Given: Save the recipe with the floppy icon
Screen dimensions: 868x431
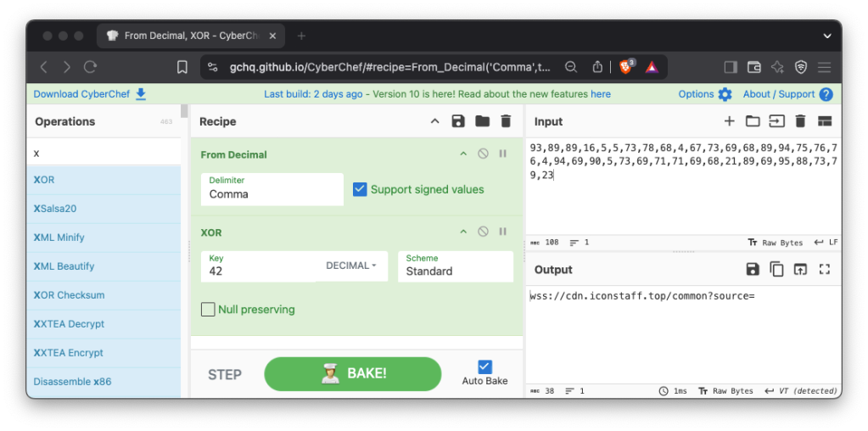Looking at the screenshot, I should pyautogui.click(x=458, y=121).
